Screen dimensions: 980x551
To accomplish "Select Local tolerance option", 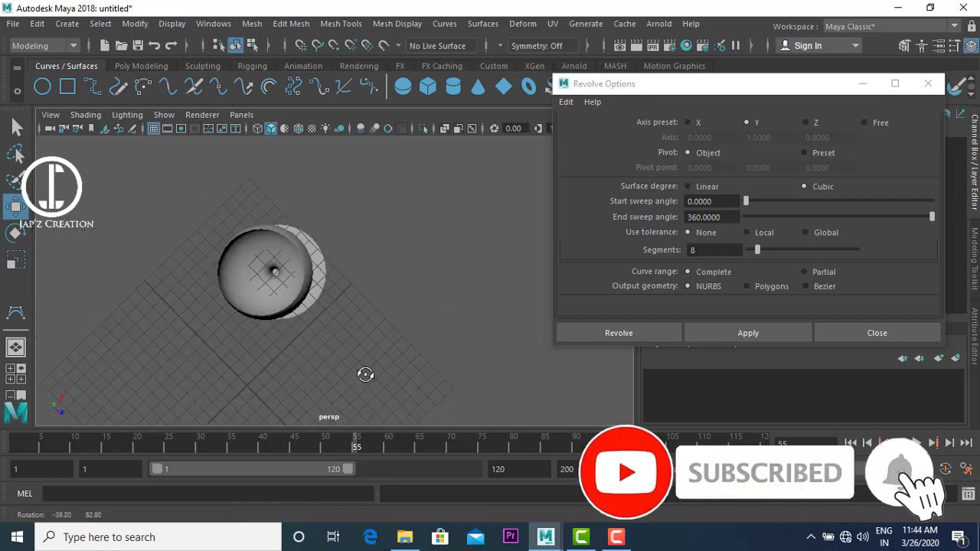I will [746, 233].
